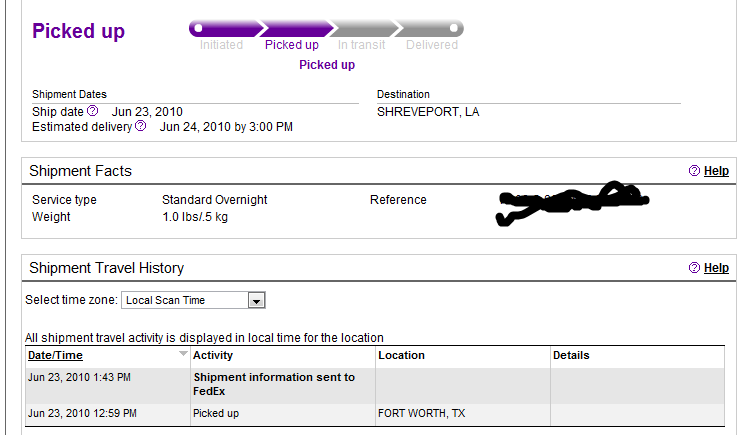Image resolution: width=749 pixels, height=435 pixels.
Task: Click the In transit progress stage
Action: point(362,45)
